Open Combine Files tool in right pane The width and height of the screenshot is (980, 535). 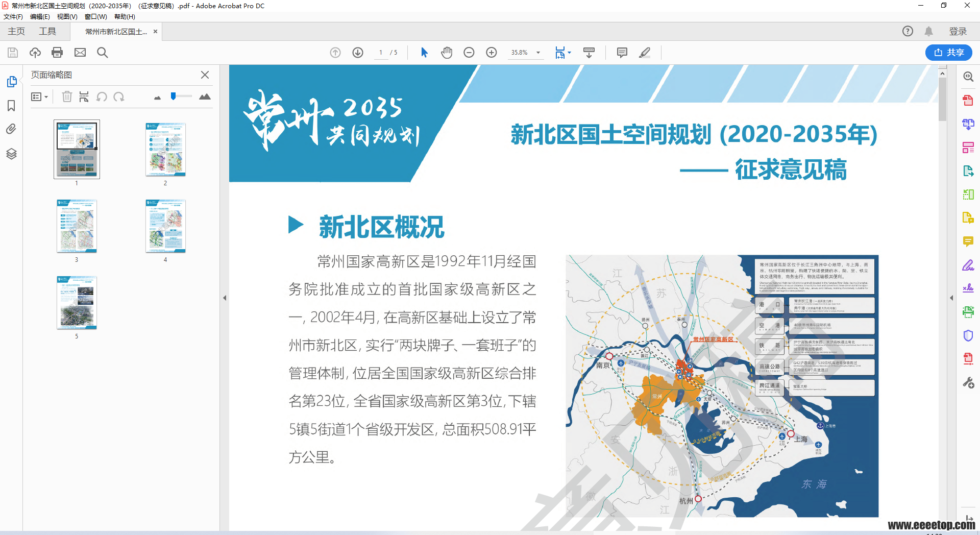968,124
